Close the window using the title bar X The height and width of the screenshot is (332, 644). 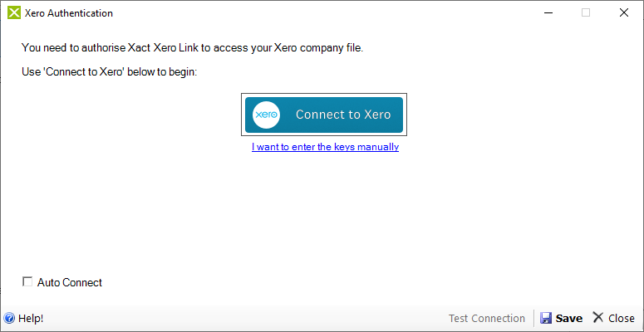point(624,13)
